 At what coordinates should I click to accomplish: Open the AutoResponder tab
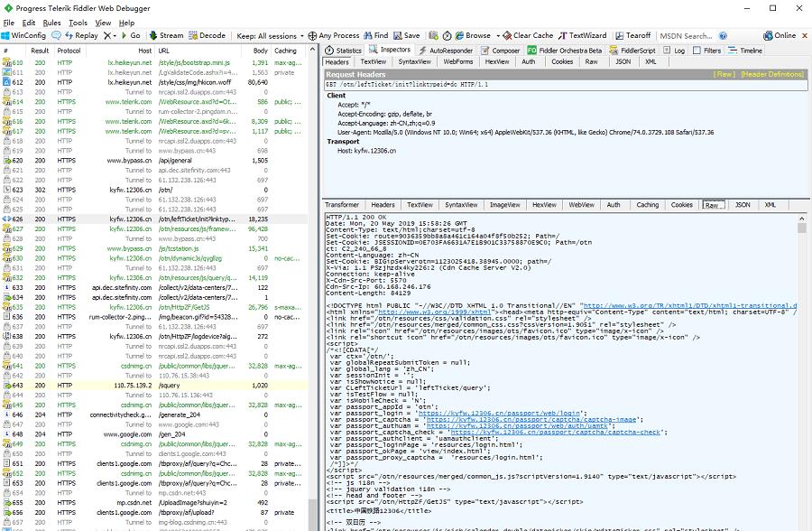[446, 51]
